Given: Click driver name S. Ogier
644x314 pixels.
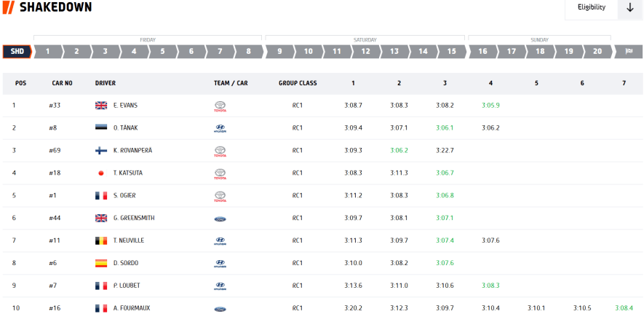Looking at the screenshot, I should (124, 196).
